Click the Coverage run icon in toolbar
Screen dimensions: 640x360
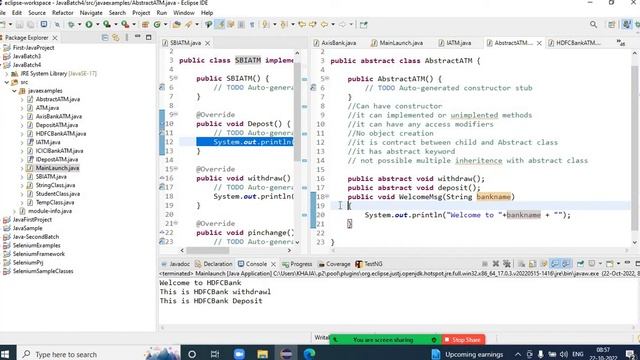click(x=107, y=24)
